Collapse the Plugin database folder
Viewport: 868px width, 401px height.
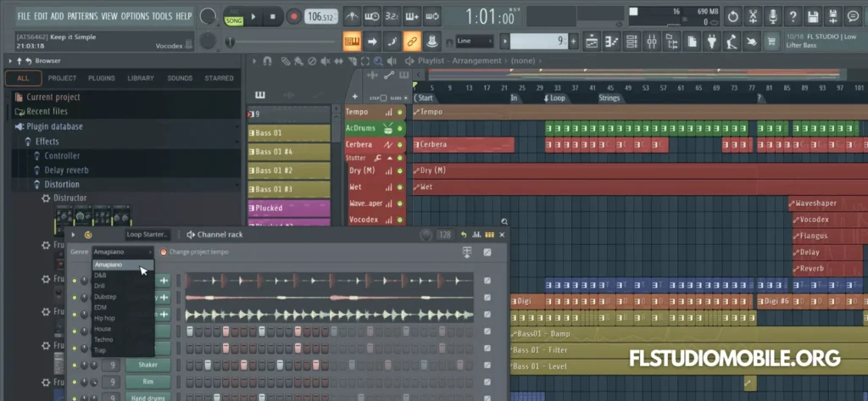point(54,126)
